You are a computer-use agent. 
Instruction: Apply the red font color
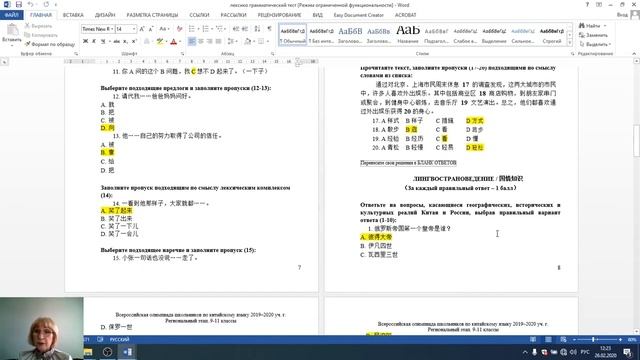pyautogui.click(x=173, y=41)
